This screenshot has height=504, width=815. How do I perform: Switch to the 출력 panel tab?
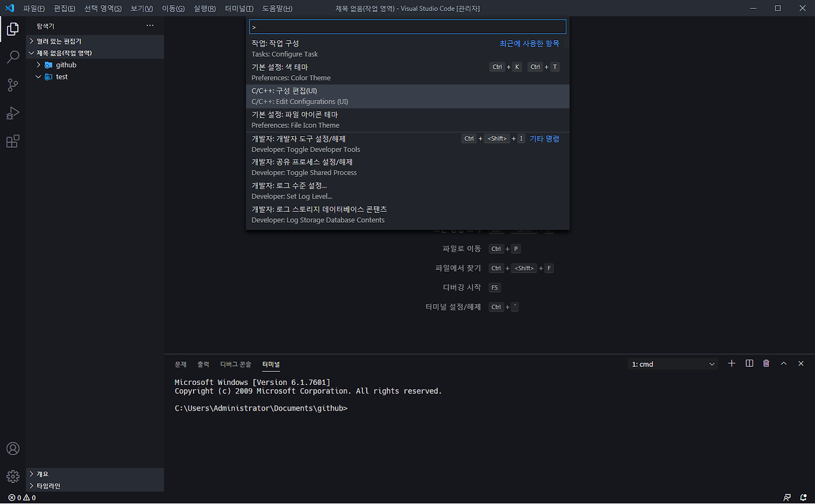point(203,364)
